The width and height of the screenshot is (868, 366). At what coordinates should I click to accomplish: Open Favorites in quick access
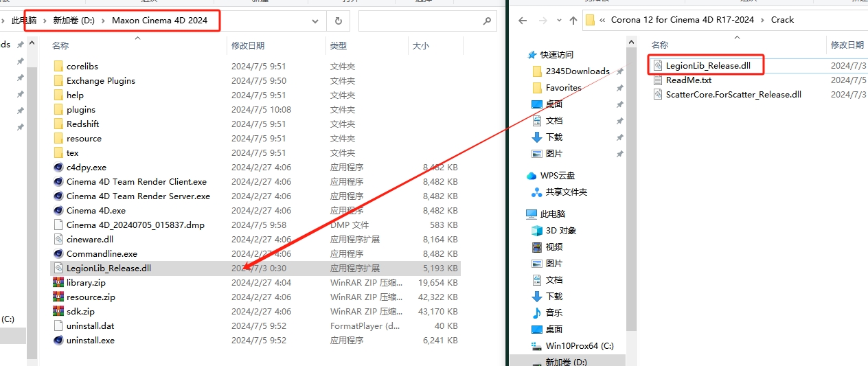click(563, 87)
